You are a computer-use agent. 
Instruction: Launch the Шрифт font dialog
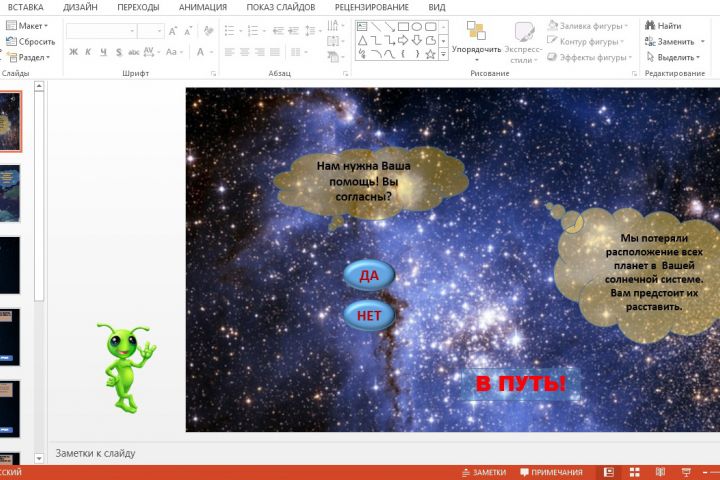click(x=213, y=73)
